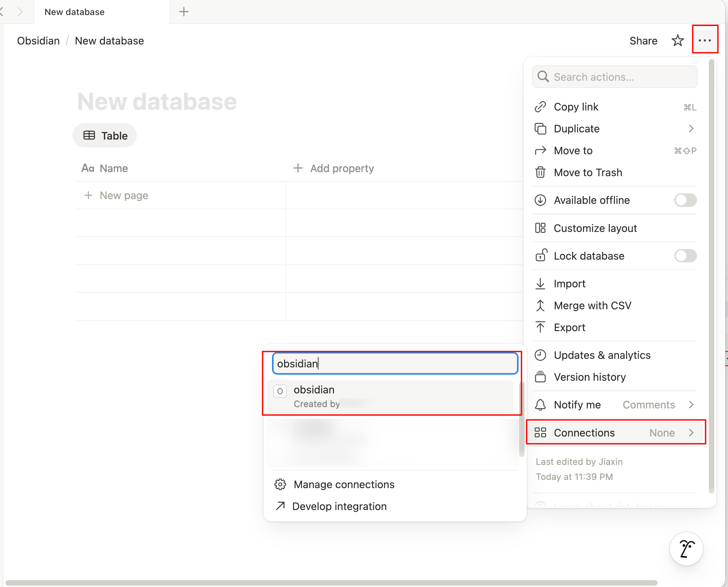The height and width of the screenshot is (587, 728).
Task: Select Move to Trash menu item
Action: [x=588, y=172]
